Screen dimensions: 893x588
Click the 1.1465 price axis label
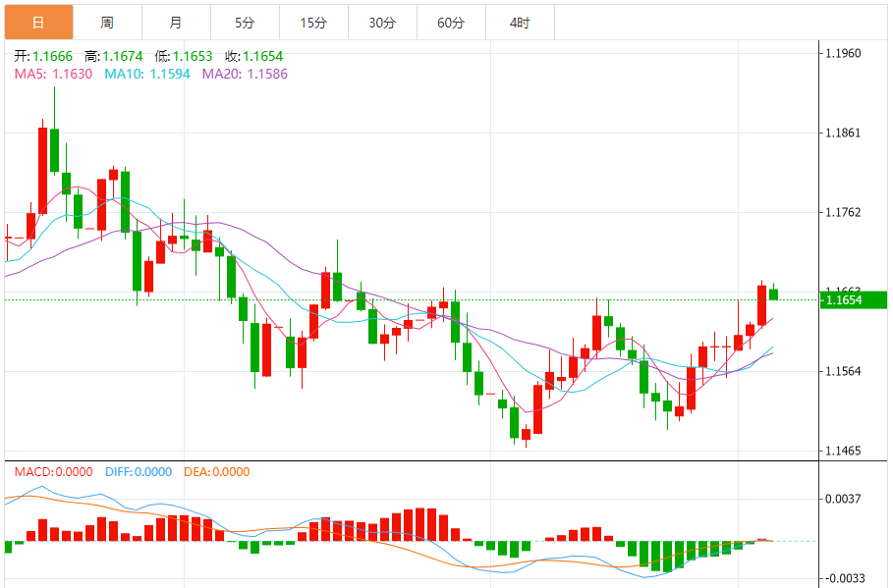pos(843,451)
